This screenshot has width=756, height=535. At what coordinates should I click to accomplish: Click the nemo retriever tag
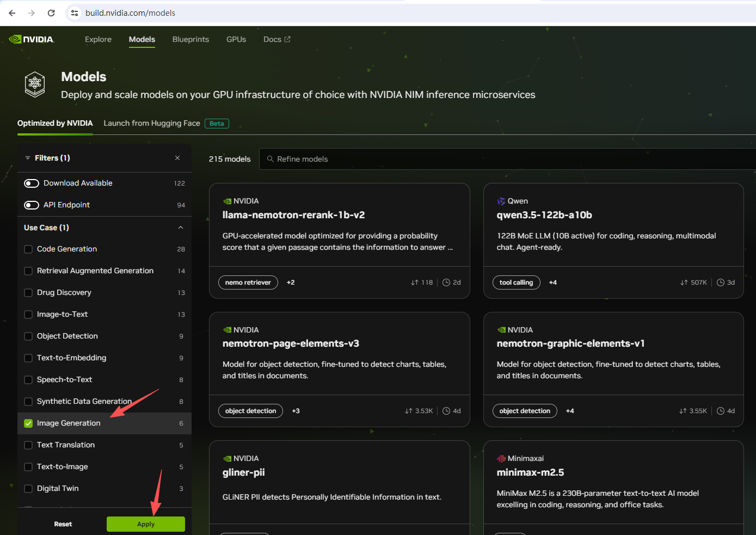248,282
